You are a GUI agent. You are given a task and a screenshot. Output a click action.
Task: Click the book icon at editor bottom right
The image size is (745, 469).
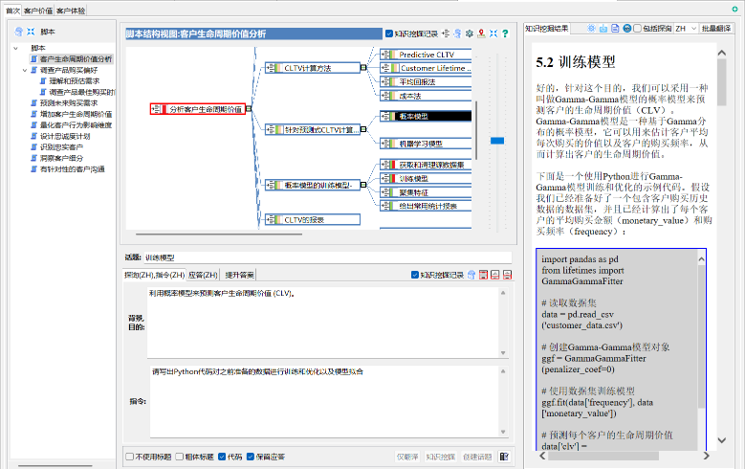click(506, 457)
